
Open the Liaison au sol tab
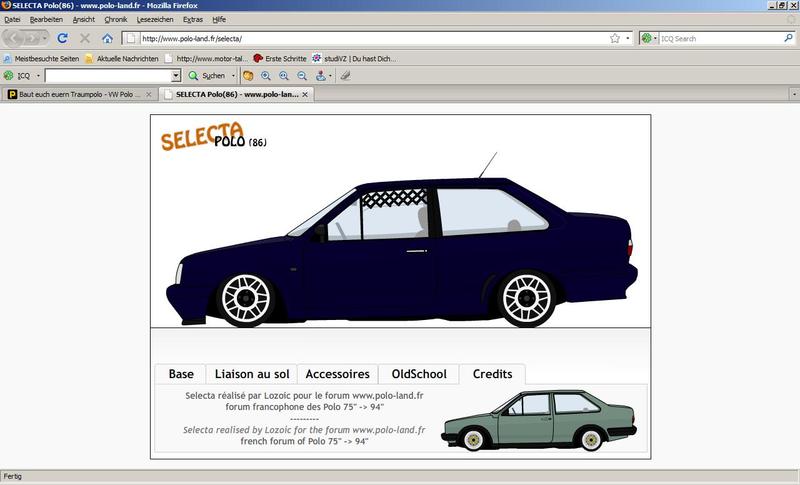point(252,374)
